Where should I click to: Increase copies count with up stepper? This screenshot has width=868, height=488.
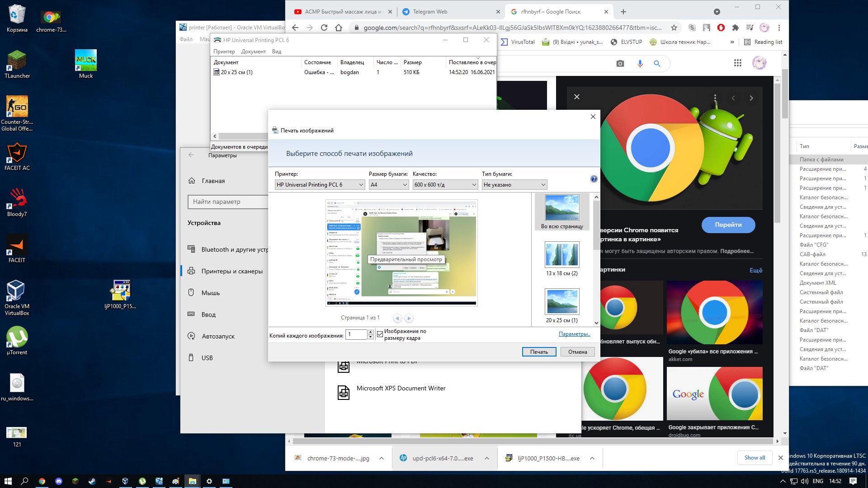[x=370, y=332]
